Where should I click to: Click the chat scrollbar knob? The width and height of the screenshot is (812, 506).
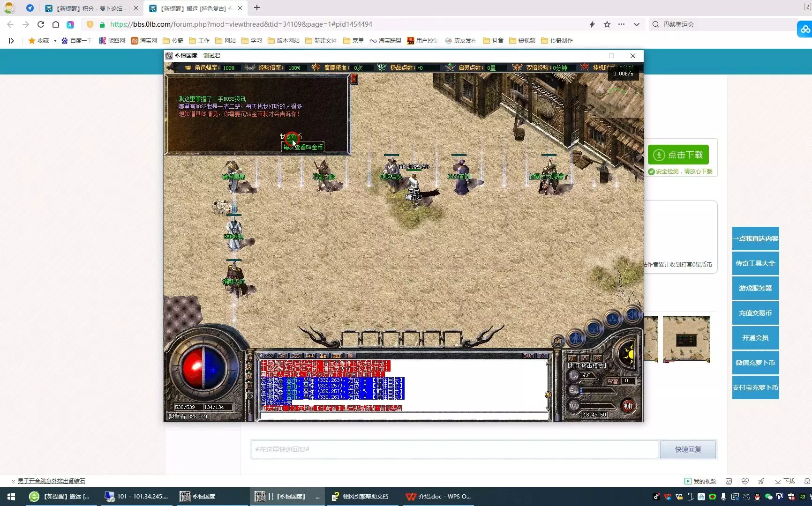548,395
